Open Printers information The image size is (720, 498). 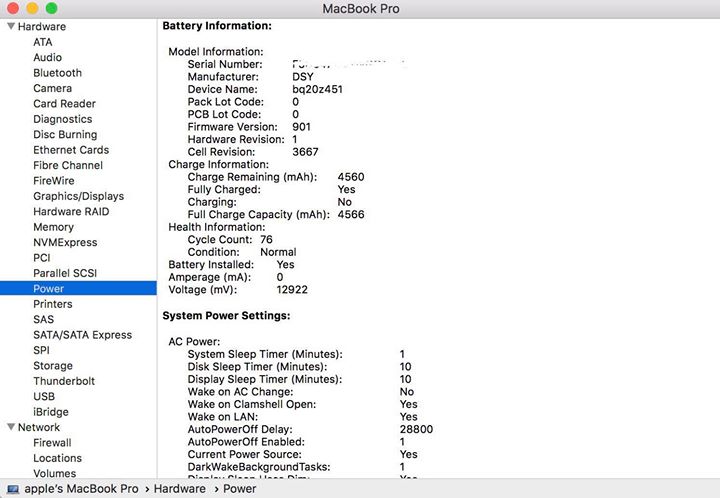pyautogui.click(x=53, y=304)
